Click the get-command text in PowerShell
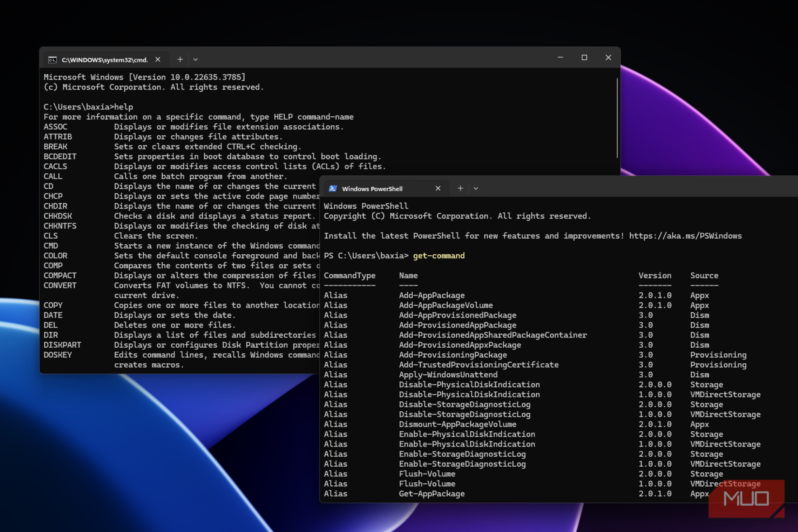The image size is (798, 532). [x=439, y=255]
